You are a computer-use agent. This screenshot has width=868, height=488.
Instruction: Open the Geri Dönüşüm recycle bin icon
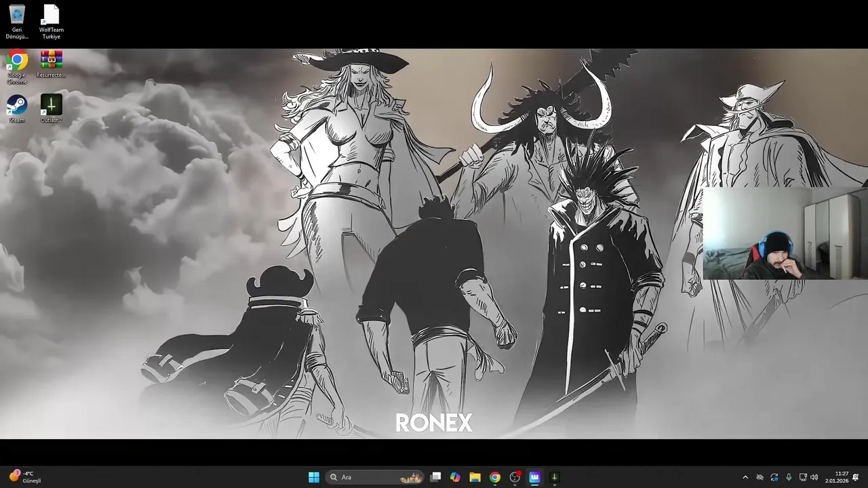(x=17, y=22)
